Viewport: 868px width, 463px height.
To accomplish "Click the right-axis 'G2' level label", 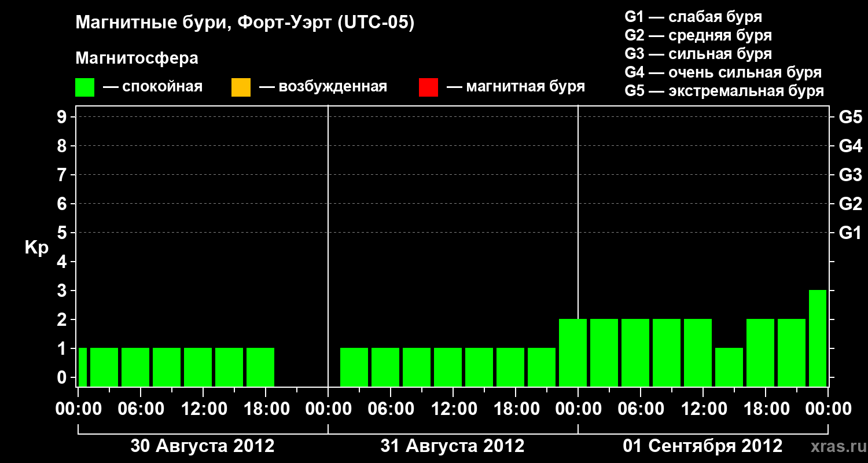I will (851, 204).
